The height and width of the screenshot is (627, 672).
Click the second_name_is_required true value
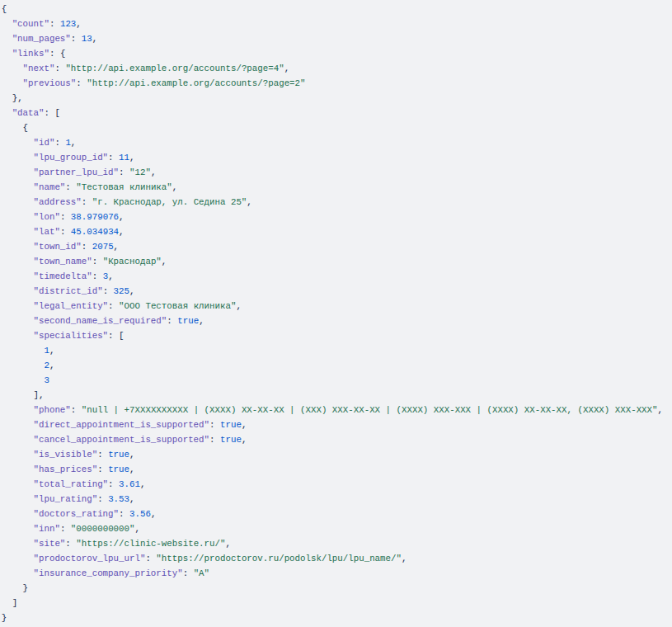pos(188,320)
